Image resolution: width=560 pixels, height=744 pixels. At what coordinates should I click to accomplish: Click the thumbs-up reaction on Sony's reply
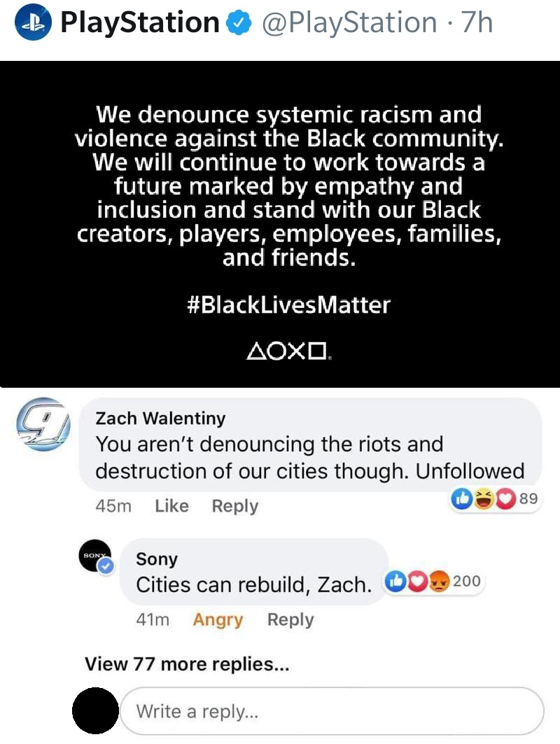point(395,581)
